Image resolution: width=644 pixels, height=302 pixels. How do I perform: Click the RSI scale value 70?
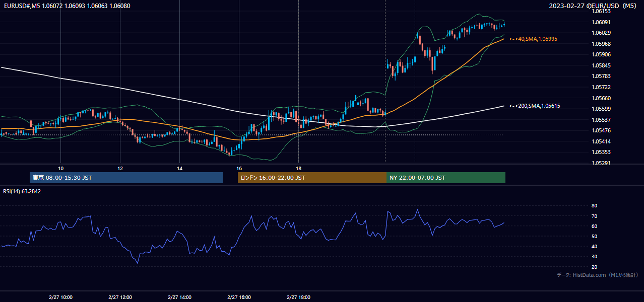(x=594, y=216)
